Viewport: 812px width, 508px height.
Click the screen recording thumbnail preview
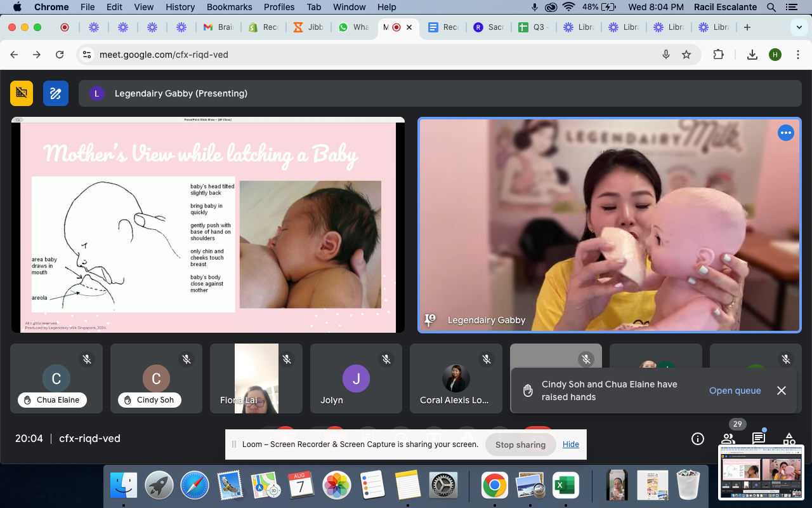(x=761, y=472)
